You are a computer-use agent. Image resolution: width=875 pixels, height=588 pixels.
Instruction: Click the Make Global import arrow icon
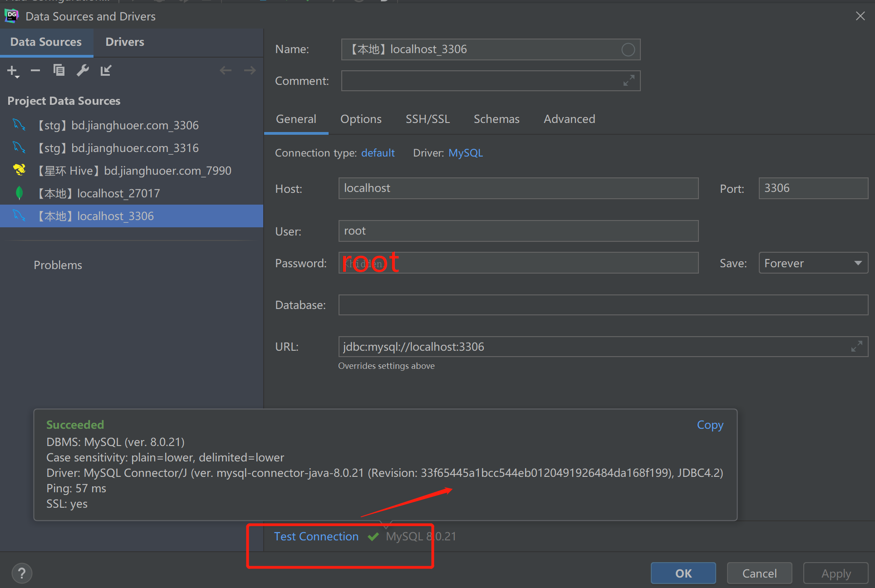[106, 70]
